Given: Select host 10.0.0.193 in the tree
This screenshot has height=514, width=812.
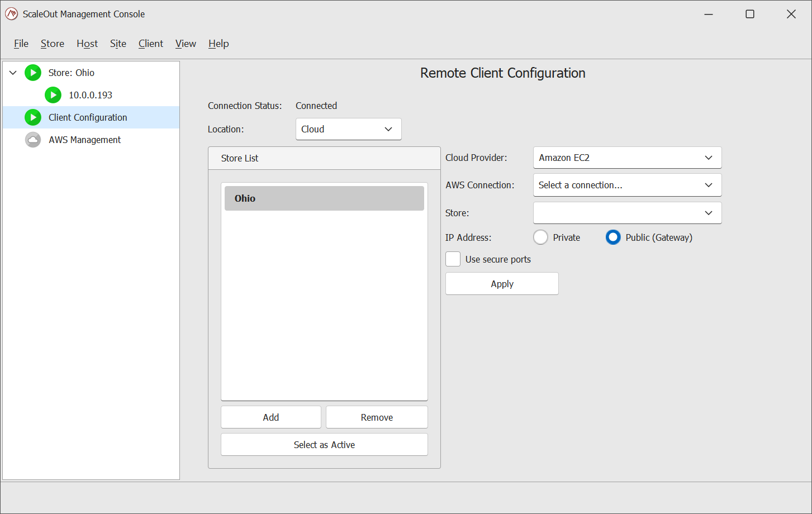Looking at the screenshot, I should click(x=91, y=95).
